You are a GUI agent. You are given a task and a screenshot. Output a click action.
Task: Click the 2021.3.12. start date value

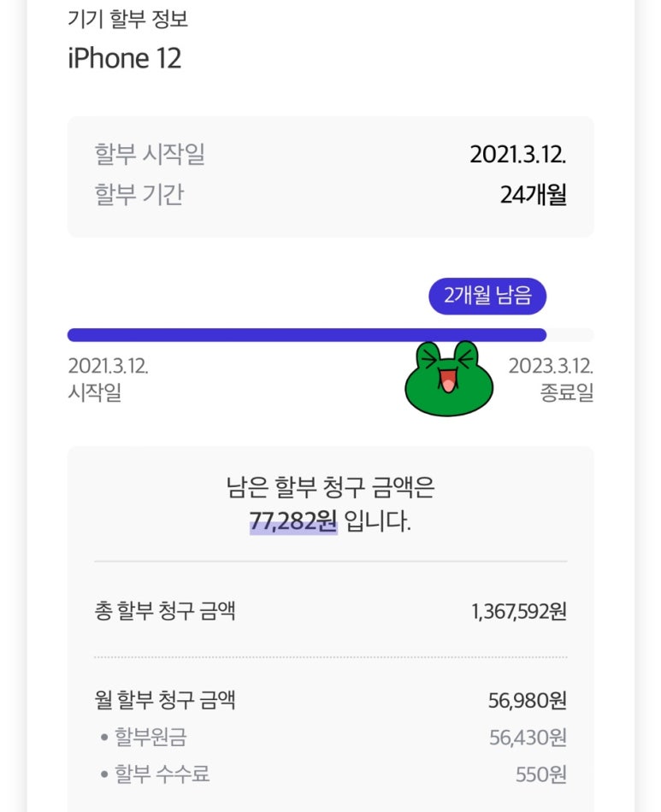click(x=517, y=155)
